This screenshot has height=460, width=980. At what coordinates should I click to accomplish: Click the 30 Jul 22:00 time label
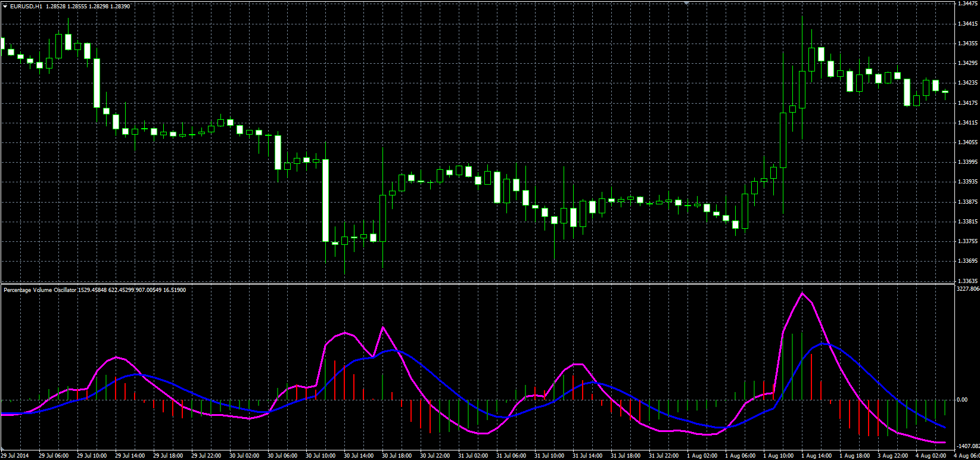pos(435,456)
